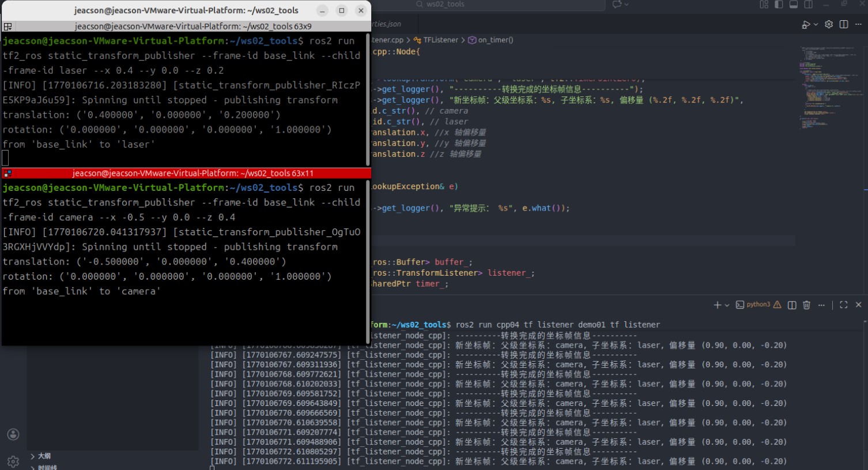The height and width of the screenshot is (470, 868).
Task: Open the Customize Layout icon
Action: coord(765,5)
